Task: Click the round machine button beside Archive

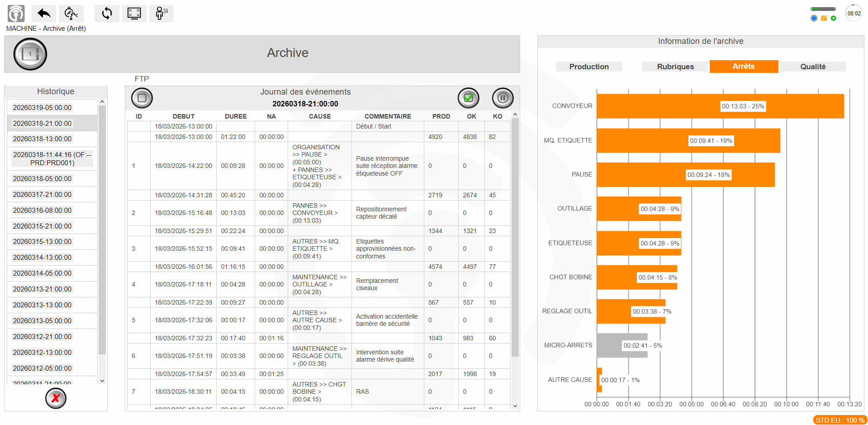Action: [30, 54]
